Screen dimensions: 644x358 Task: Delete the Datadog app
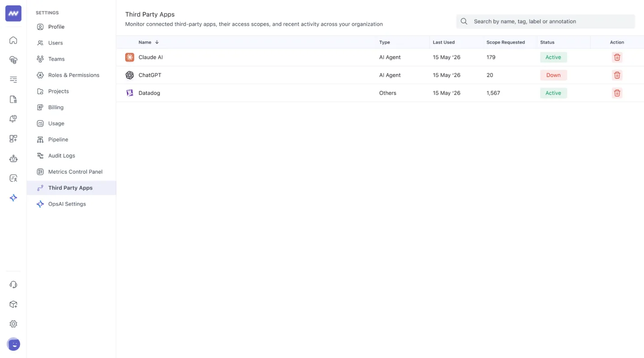(617, 93)
